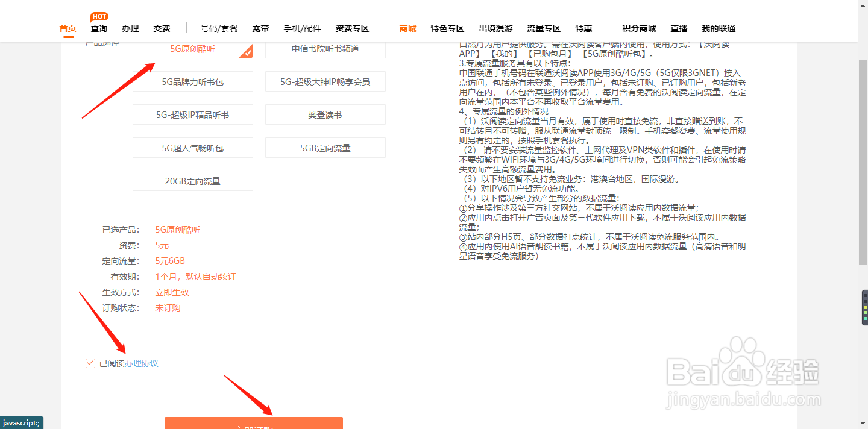Click the selected product value 5G原创酷听
Viewport: 868px width, 429px height.
(178, 230)
